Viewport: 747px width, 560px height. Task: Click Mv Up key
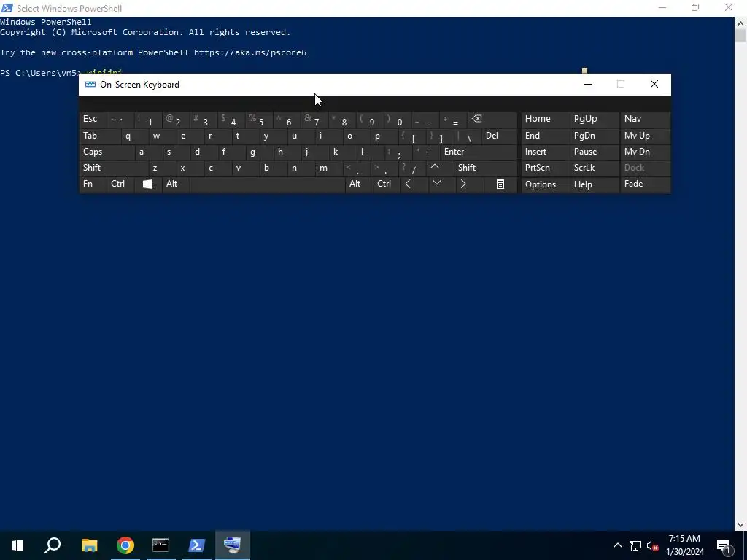click(x=645, y=136)
